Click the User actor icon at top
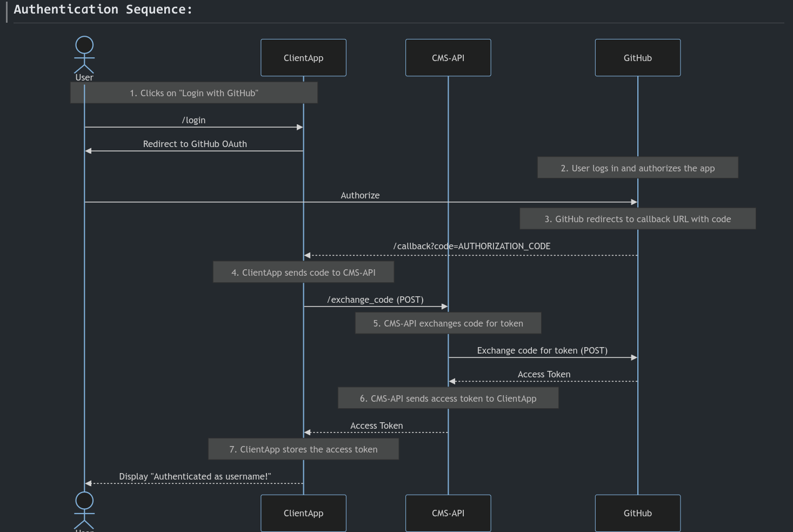793x532 pixels. (x=84, y=55)
